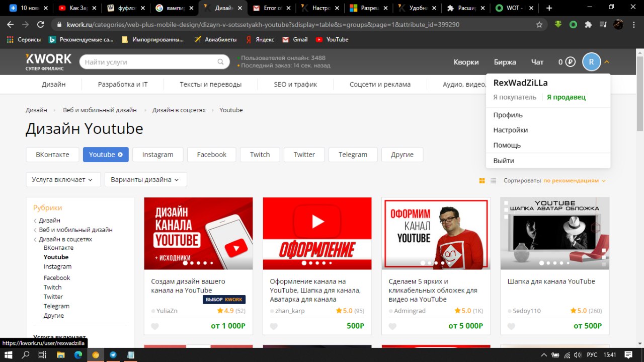Open the YouTube bookmark

pyautogui.click(x=332, y=39)
